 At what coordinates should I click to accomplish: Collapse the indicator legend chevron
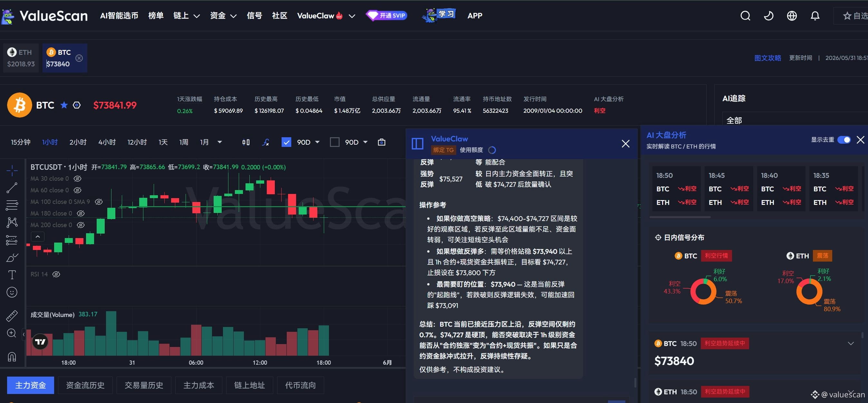pos(38,237)
